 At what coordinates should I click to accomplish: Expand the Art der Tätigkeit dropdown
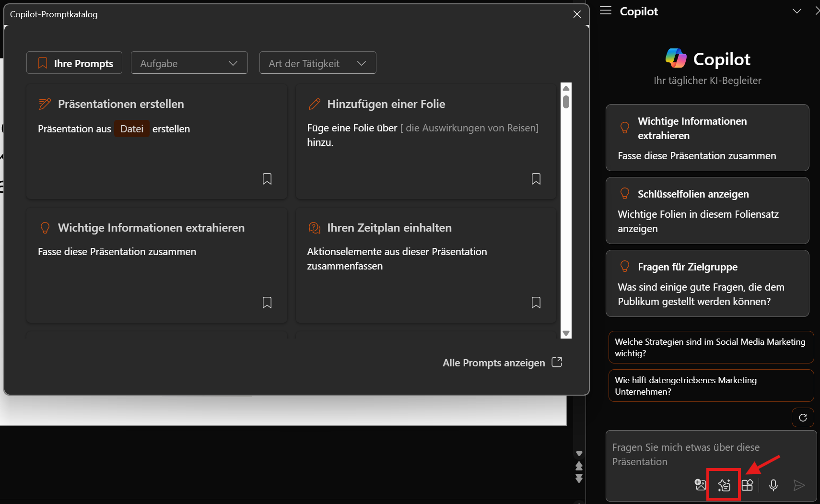(317, 63)
